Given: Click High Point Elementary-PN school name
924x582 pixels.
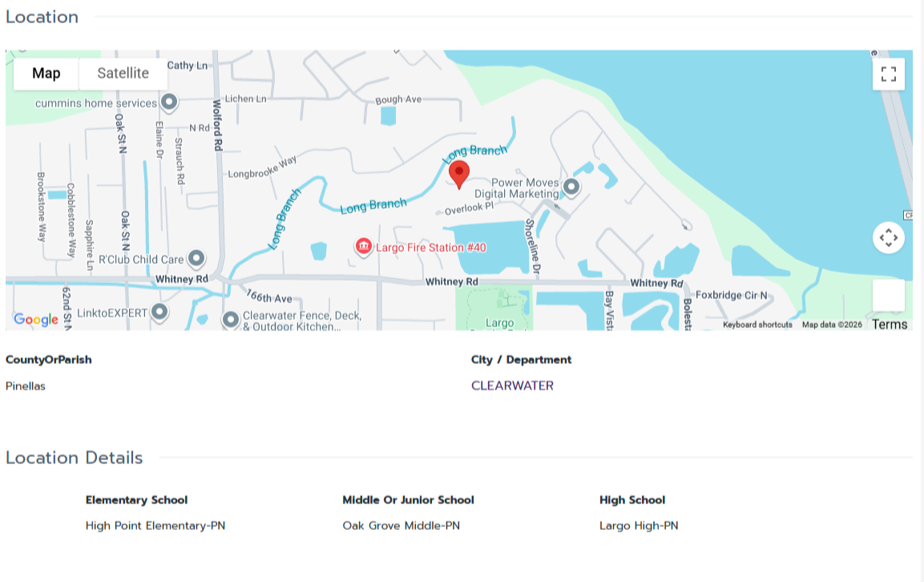Looking at the screenshot, I should tap(155, 525).
